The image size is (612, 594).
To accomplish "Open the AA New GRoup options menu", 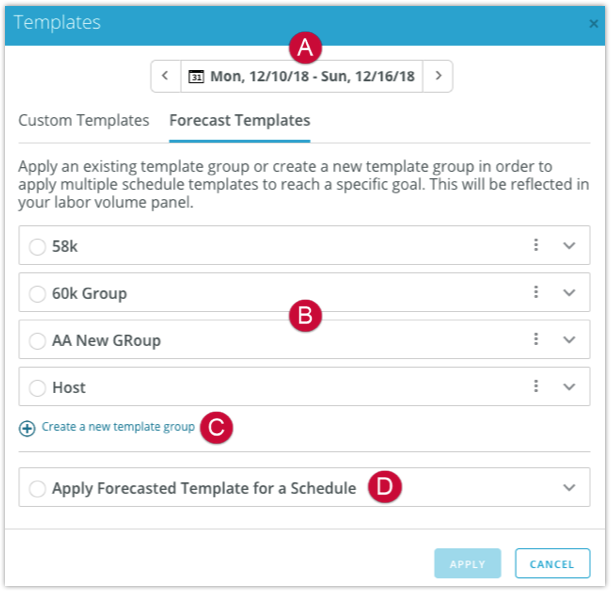I will [536, 339].
